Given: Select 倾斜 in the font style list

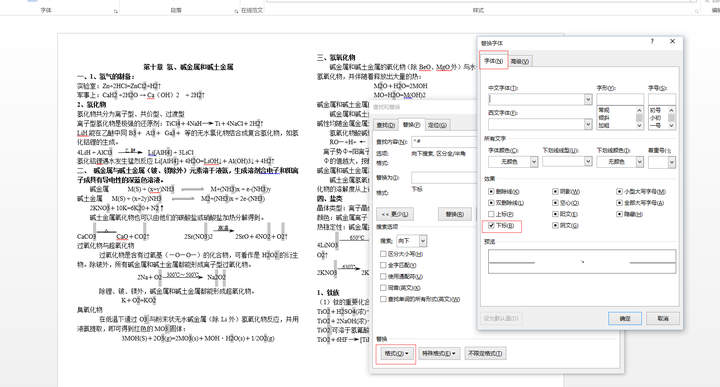Looking at the screenshot, I should pos(604,118).
